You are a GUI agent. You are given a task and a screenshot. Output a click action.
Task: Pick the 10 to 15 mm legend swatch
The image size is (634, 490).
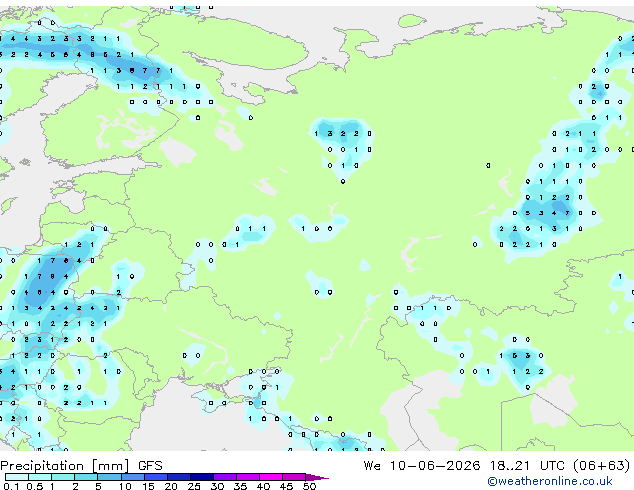(x=133, y=477)
